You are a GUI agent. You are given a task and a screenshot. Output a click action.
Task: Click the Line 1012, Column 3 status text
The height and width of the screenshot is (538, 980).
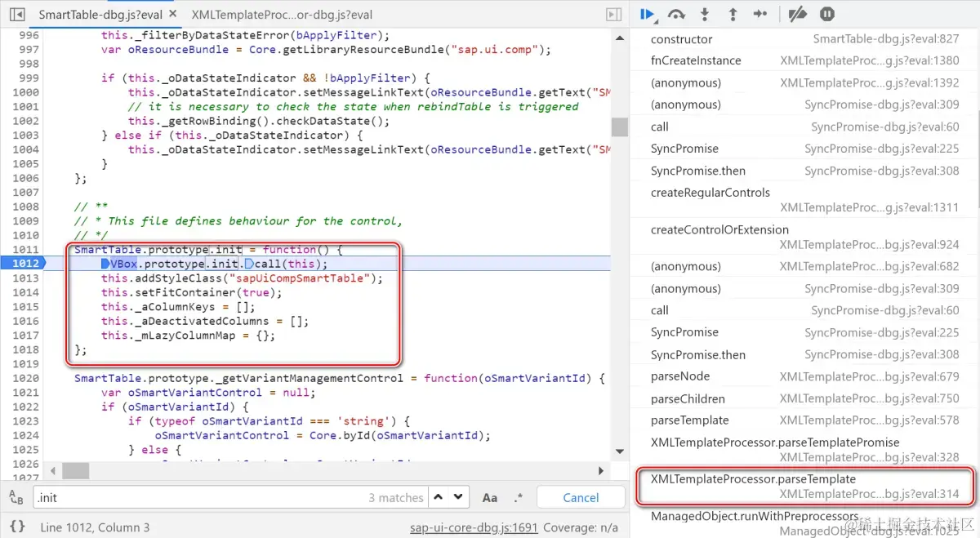point(95,527)
